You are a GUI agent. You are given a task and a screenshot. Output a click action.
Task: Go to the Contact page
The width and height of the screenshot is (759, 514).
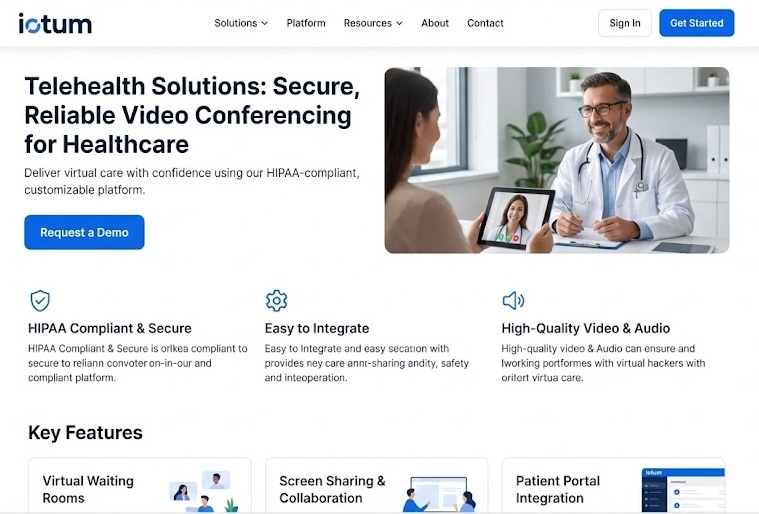point(485,23)
